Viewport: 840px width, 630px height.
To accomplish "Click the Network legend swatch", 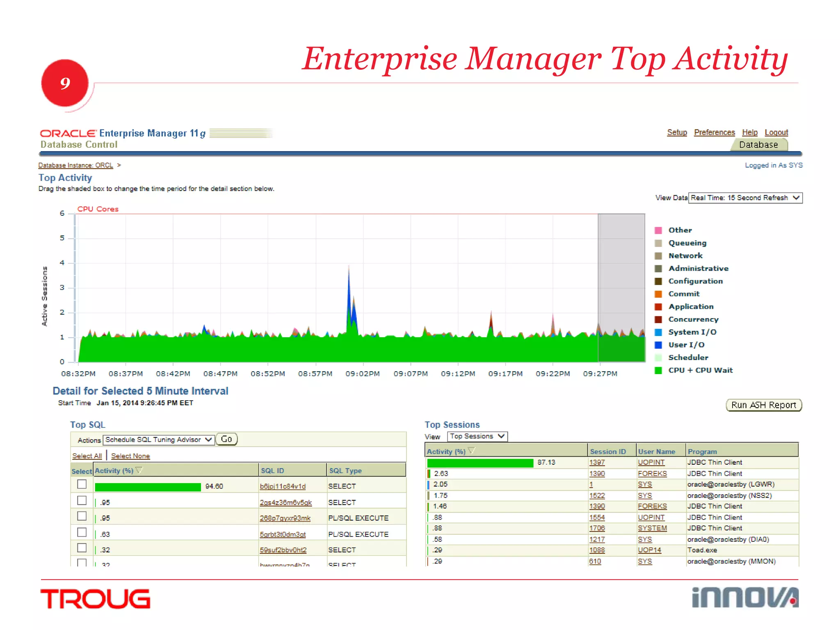I will click(658, 256).
